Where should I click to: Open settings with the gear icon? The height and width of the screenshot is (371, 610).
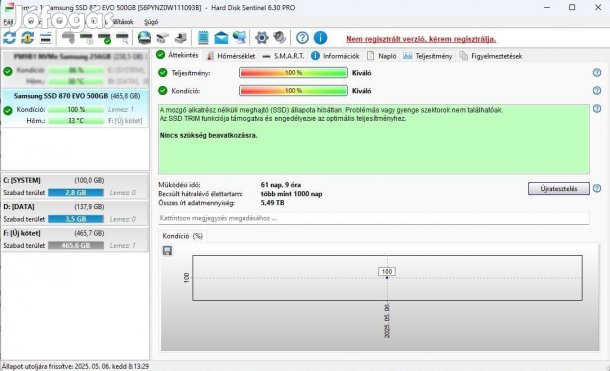point(261,38)
